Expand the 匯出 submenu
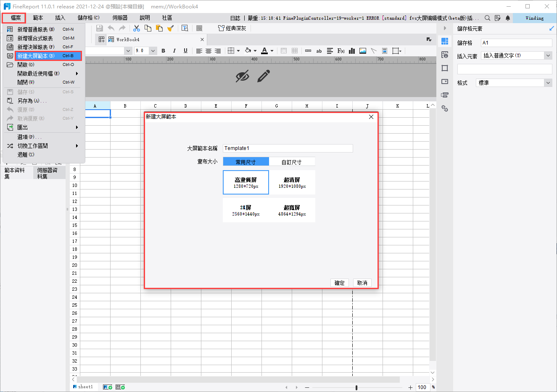 [x=44, y=127]
